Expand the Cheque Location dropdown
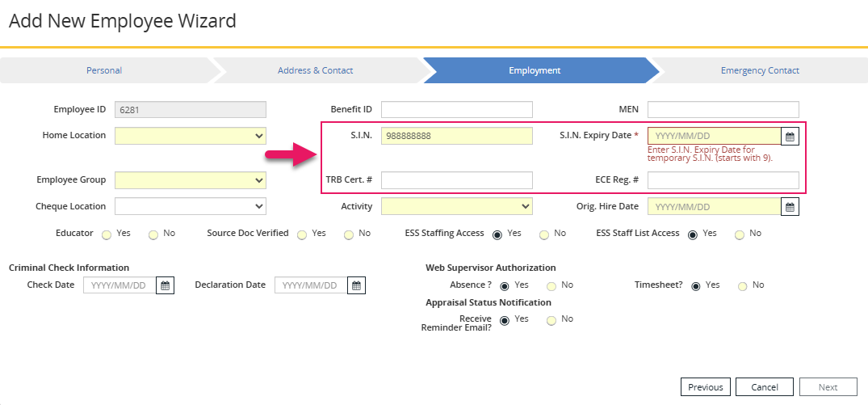 [191, 206]
